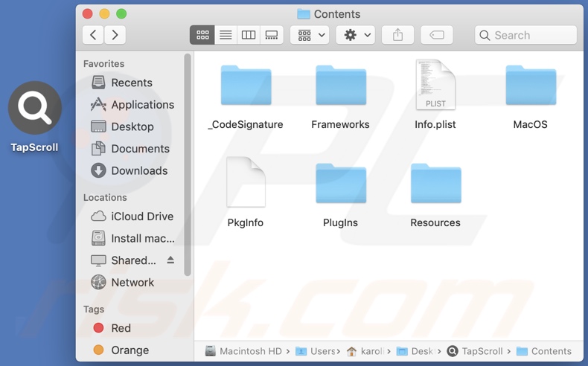The width and height of the screenshot is (588, 366).
Task: Open the group-by arrangement dropdown
Action: pos(310,35)
